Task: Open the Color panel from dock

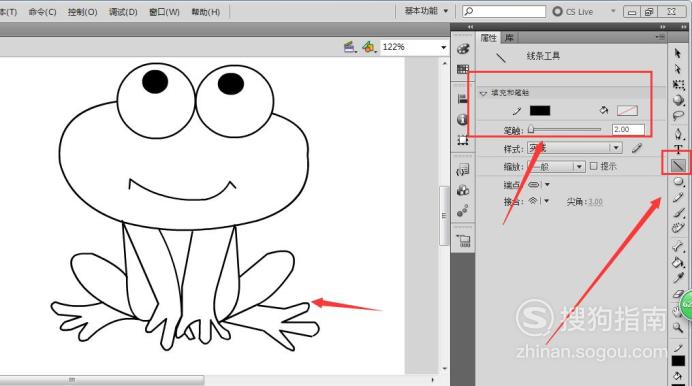Action: click(x=463, y=49)
